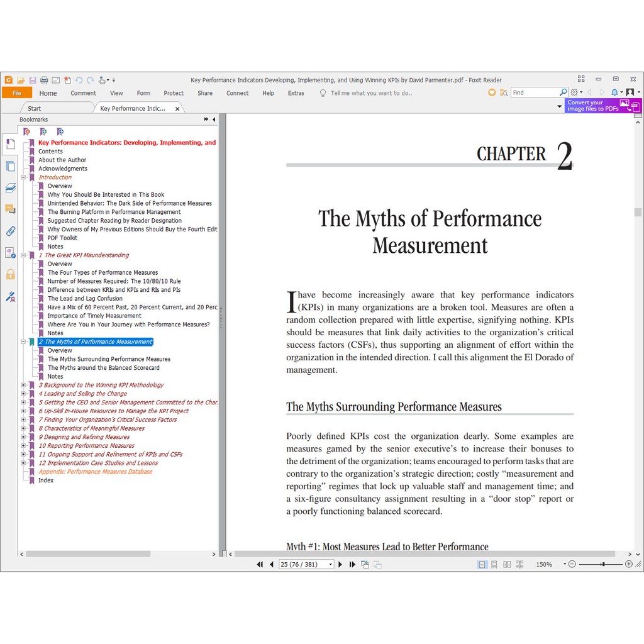
Task: Click the zoom in plus button
Action: tap(628, 565)
